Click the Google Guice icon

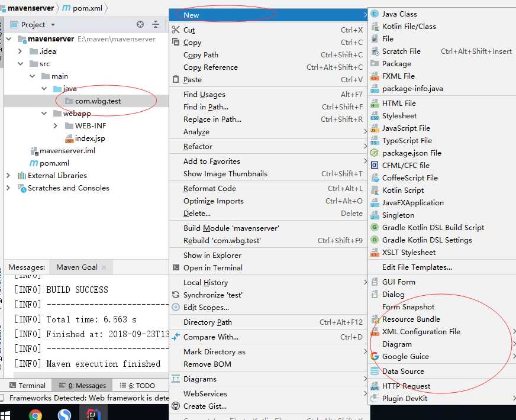coord(375,357)
